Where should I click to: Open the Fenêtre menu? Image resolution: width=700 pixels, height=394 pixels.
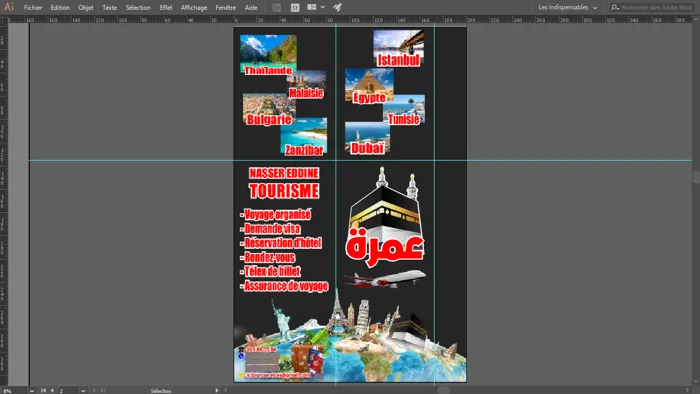click(225, 8)
